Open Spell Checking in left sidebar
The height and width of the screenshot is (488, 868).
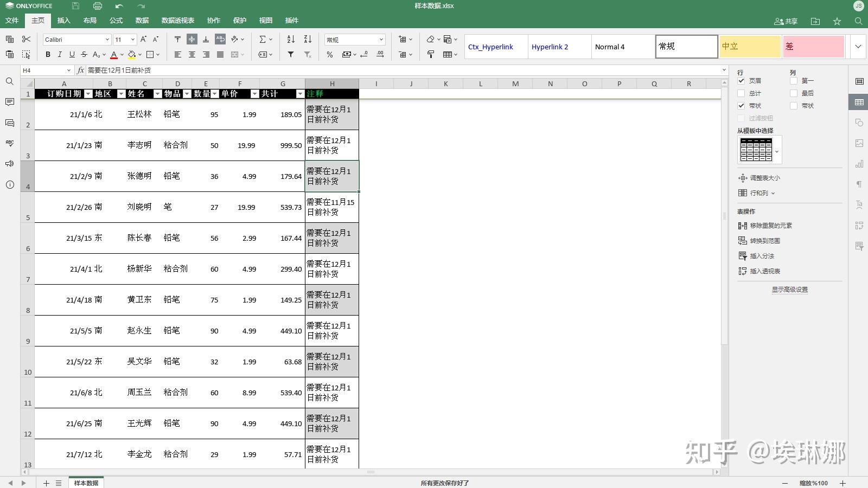pyautogui.click(x=9, y=143)
